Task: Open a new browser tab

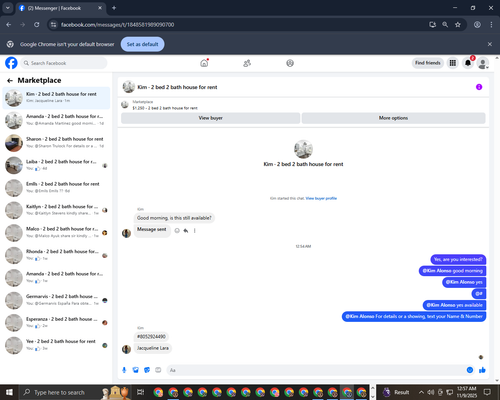Action: 114,8
